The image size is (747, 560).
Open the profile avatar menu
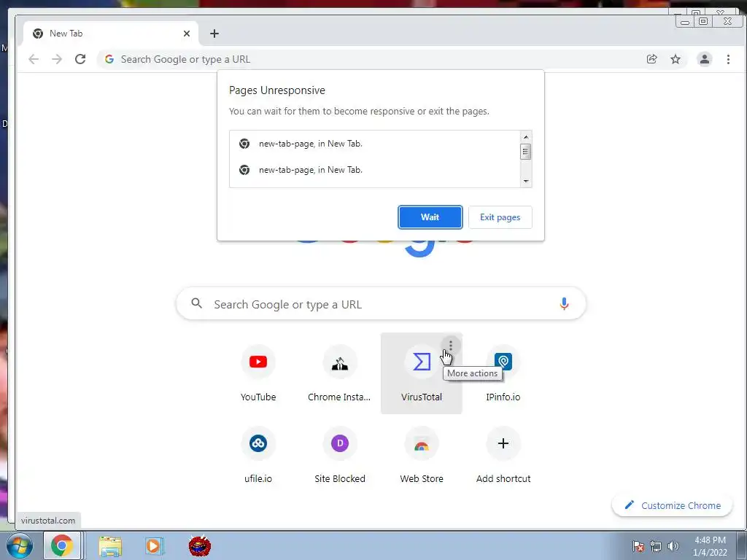click(704, 59)
